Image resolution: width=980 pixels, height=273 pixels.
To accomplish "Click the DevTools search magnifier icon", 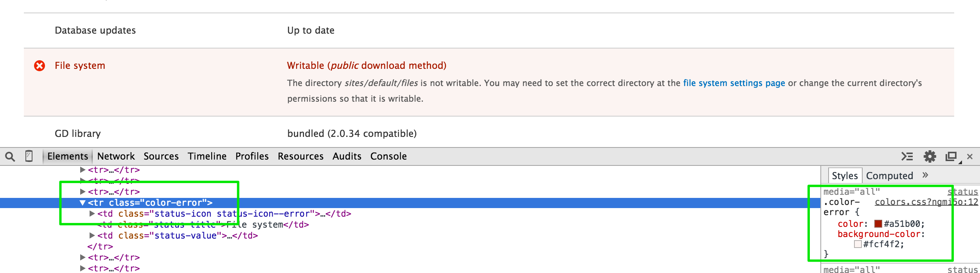I will (x=10, y=157).
